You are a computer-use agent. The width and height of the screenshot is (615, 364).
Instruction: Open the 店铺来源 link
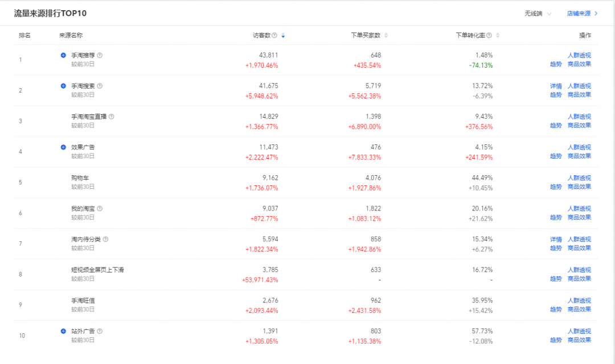tap(582, 13)
